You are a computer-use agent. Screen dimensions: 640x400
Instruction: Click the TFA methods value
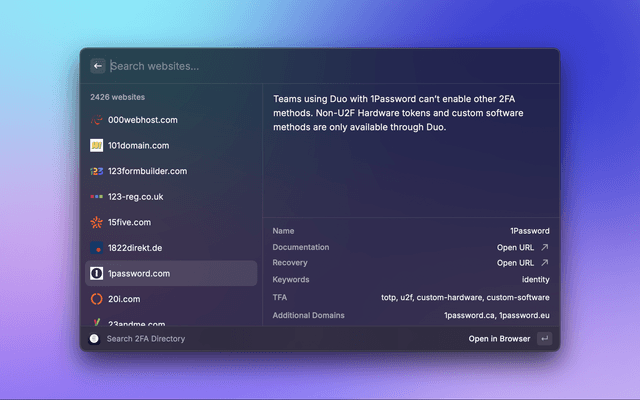click(465, 298)
